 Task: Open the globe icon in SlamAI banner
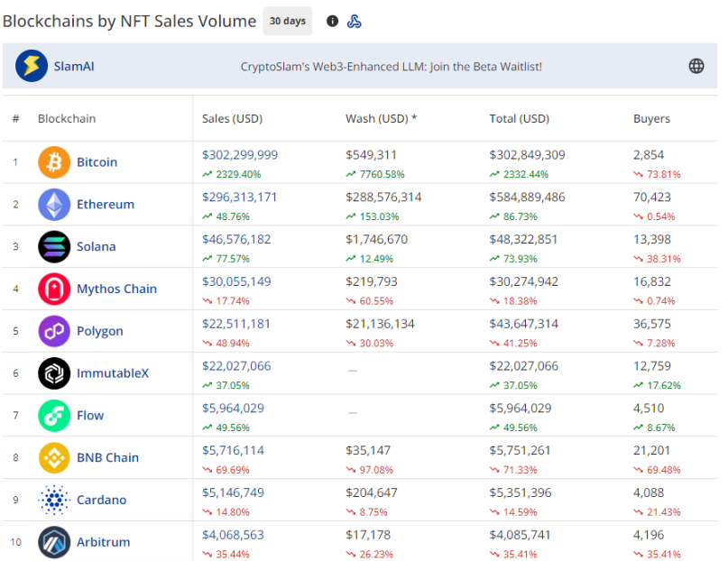(x=696, y=66)
